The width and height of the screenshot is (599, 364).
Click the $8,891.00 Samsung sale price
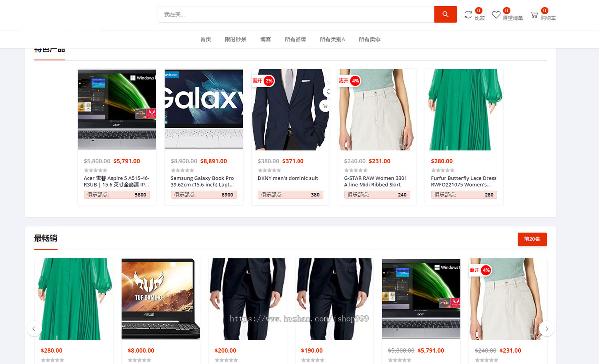[x=214, y=161]
